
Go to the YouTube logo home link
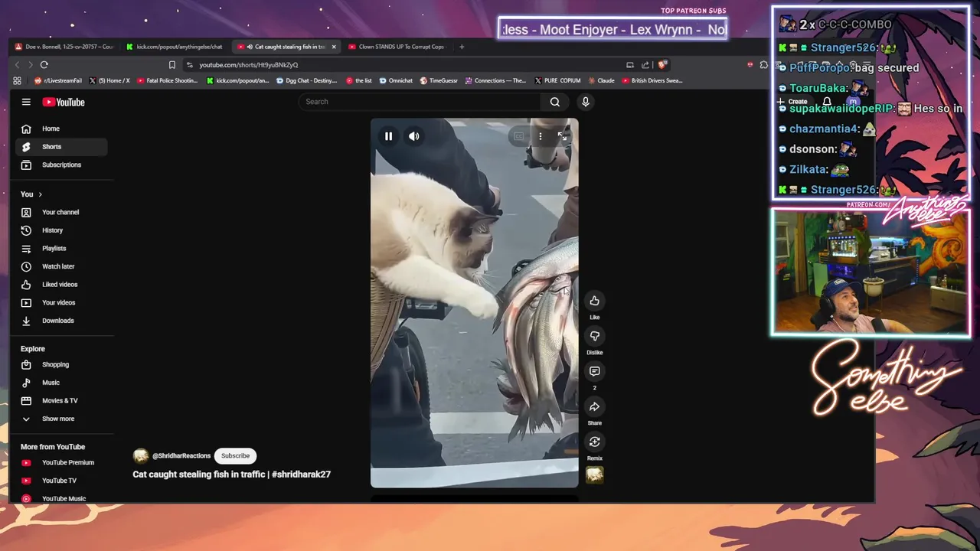point(64,102)
